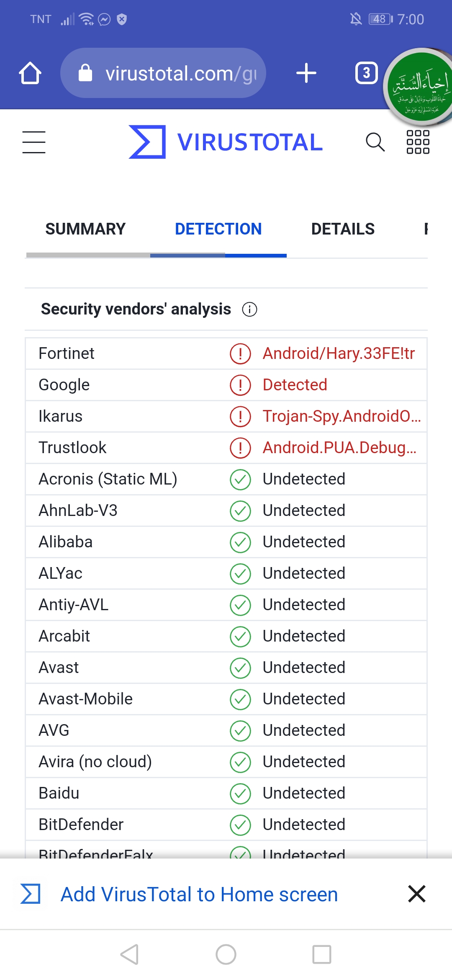Switch to the SUMMARY tab
This screenshot has height=980, width=452.
[85, 229]
